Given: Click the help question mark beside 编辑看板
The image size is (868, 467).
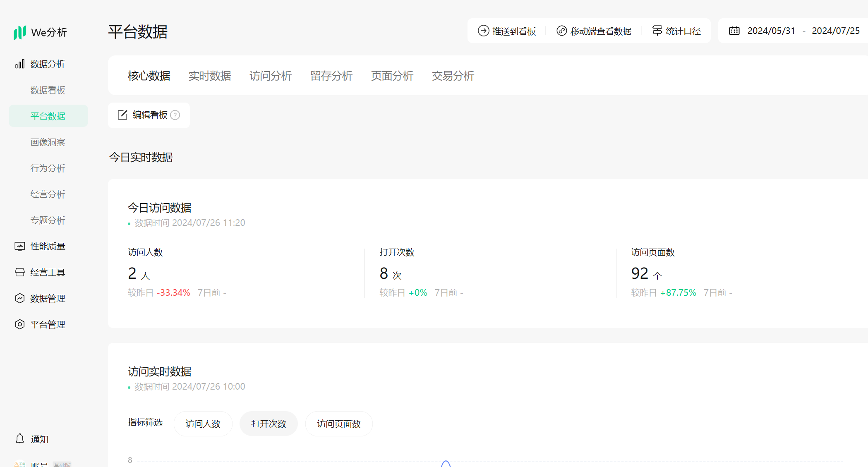Looking at the screenshot, I should coord(175,115).
